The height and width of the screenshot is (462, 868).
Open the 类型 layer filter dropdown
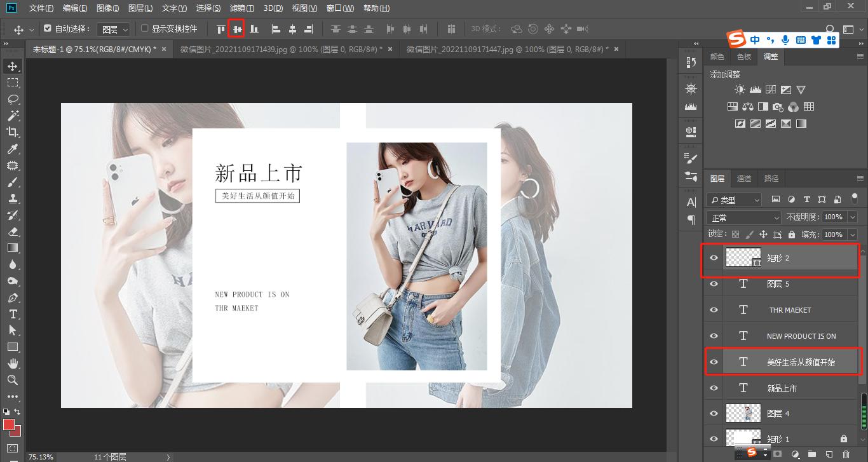(x=734, y=200)
